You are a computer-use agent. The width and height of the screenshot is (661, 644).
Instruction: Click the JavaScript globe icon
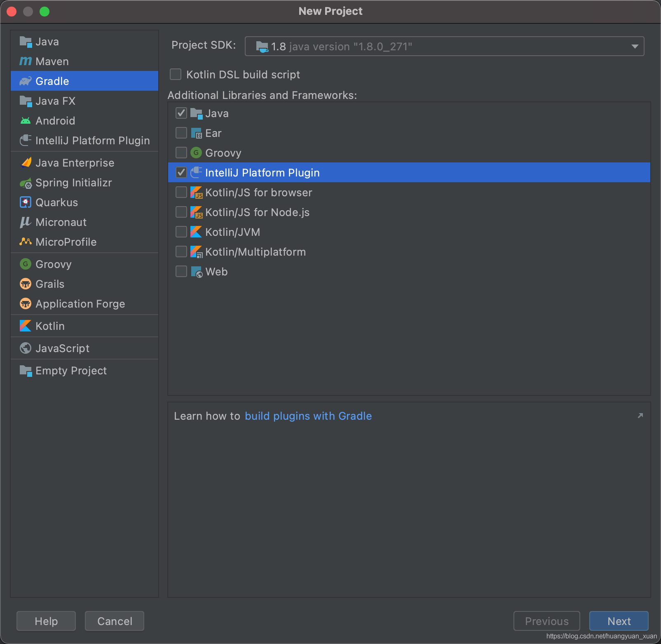click(x=25, y=348)
